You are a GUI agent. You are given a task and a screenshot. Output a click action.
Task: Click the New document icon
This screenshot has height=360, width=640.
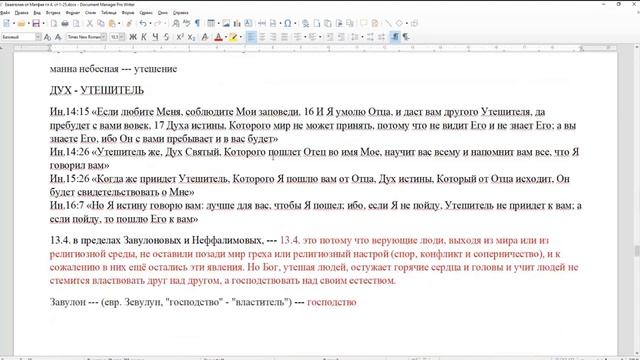(x=7, y=23)
